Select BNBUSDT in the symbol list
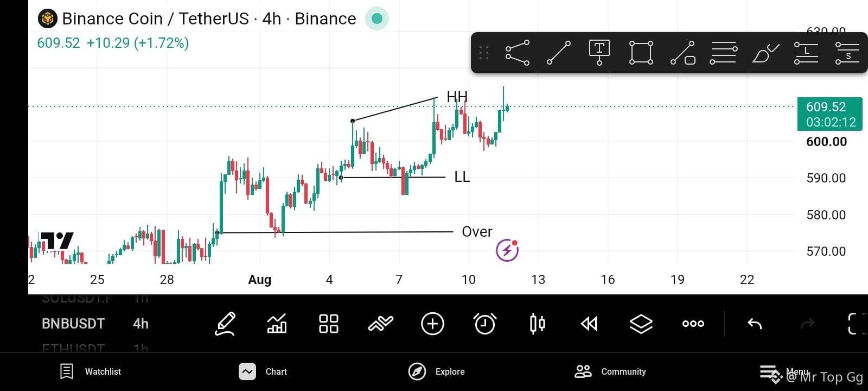Viewport: 868px width, 391px height. [73, 324]
